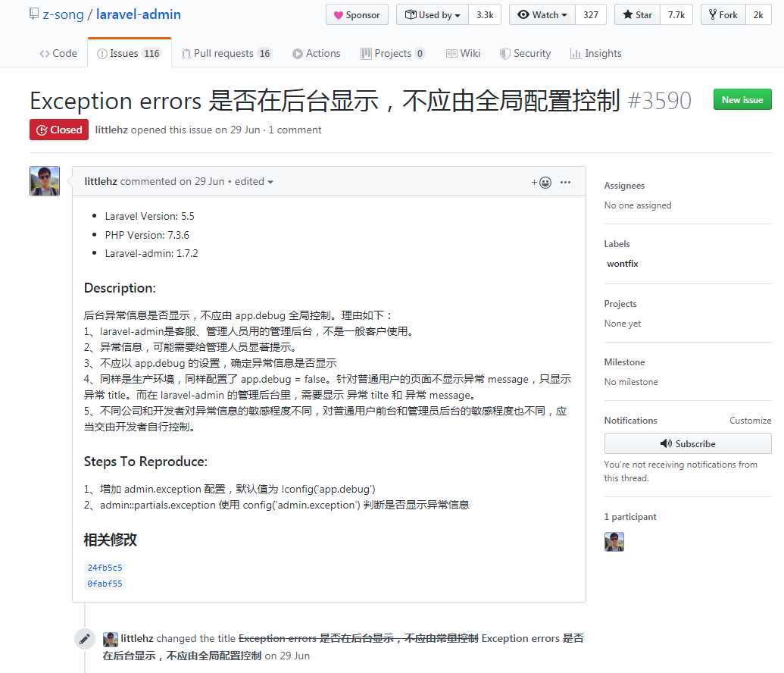Viewport: 784px width, 673px height.
Task: Open commit 0fabf55 link
Action: (105, 584)
